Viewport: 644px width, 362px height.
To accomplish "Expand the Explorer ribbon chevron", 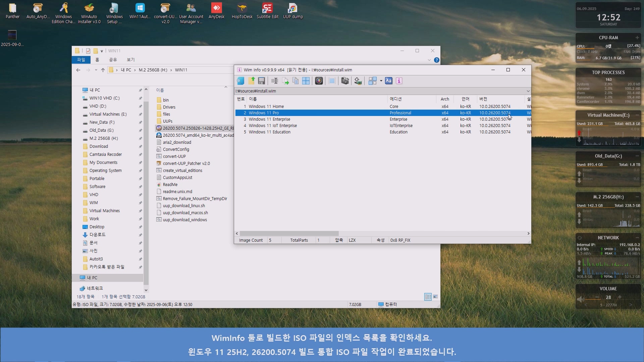I will point(429,60).
